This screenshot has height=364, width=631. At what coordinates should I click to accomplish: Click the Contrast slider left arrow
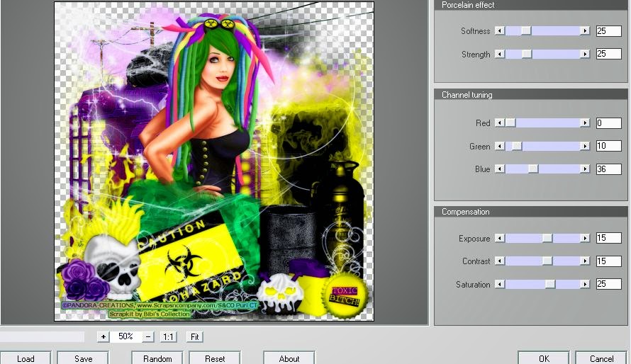pos(500,261)
